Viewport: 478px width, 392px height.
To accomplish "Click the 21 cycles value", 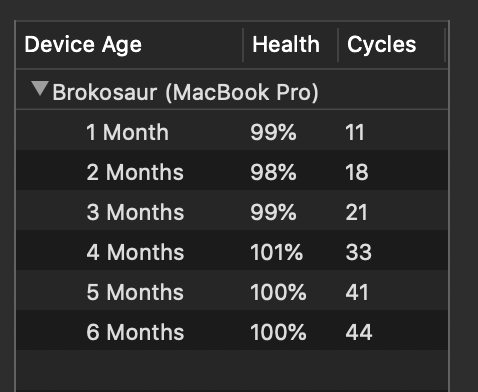I will click(x=356, y=212).
